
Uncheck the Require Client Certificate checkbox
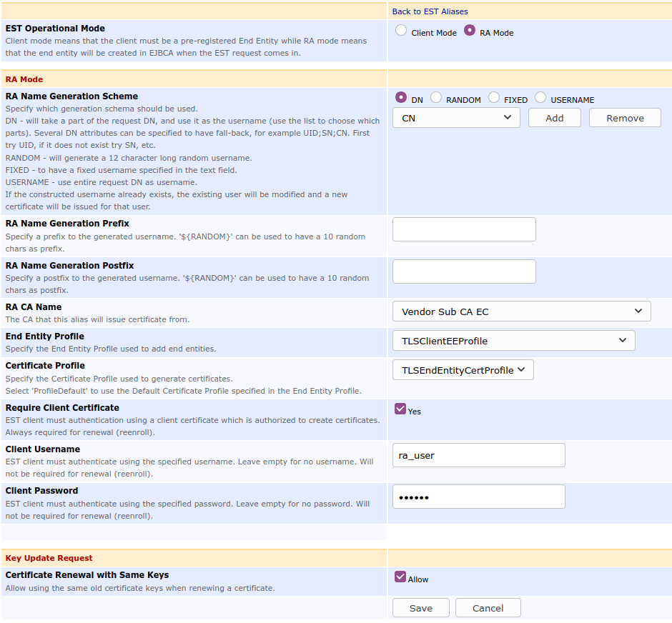pos(400,409)
